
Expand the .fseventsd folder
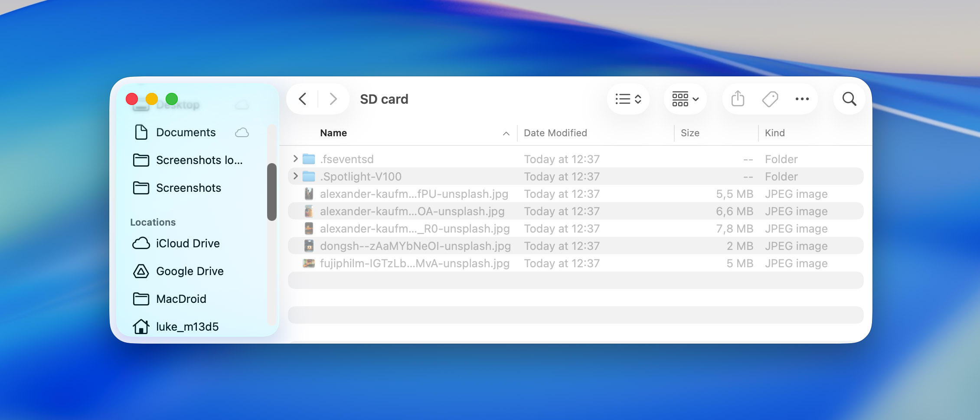pyautogui.click(x=295, y=159)
